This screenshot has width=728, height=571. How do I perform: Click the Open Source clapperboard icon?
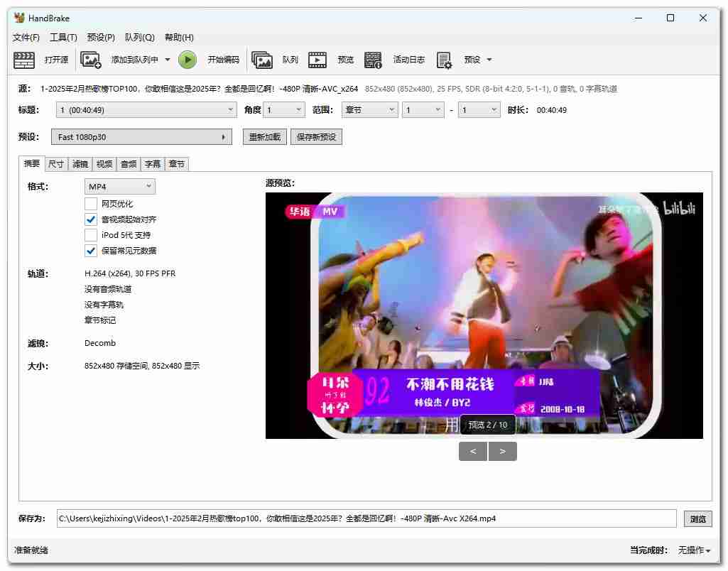[x=25, y=60]
